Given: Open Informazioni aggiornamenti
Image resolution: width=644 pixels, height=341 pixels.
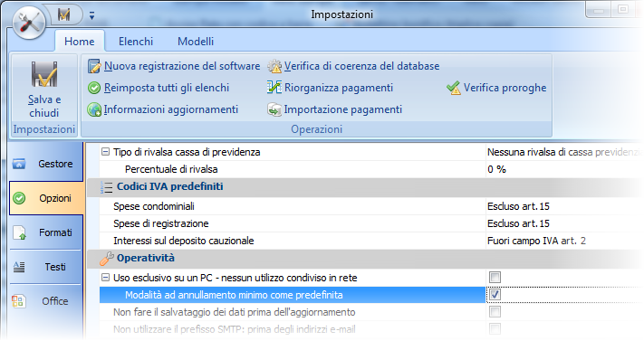Looking at the screenshot, I should (x=171, y=109).
